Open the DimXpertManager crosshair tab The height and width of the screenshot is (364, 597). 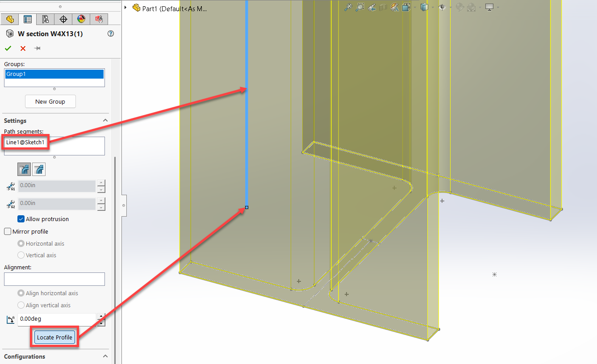(63, 19)
